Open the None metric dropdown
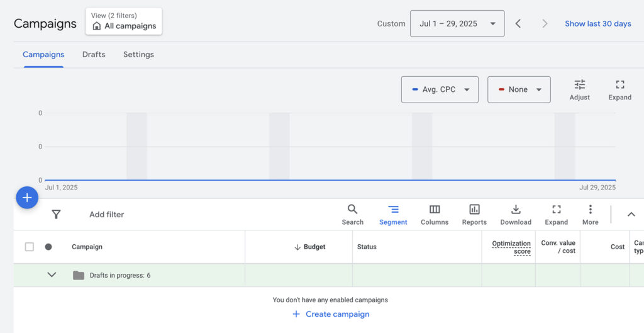This screenshot has width=644, height=333. click(x=519, y=89)
